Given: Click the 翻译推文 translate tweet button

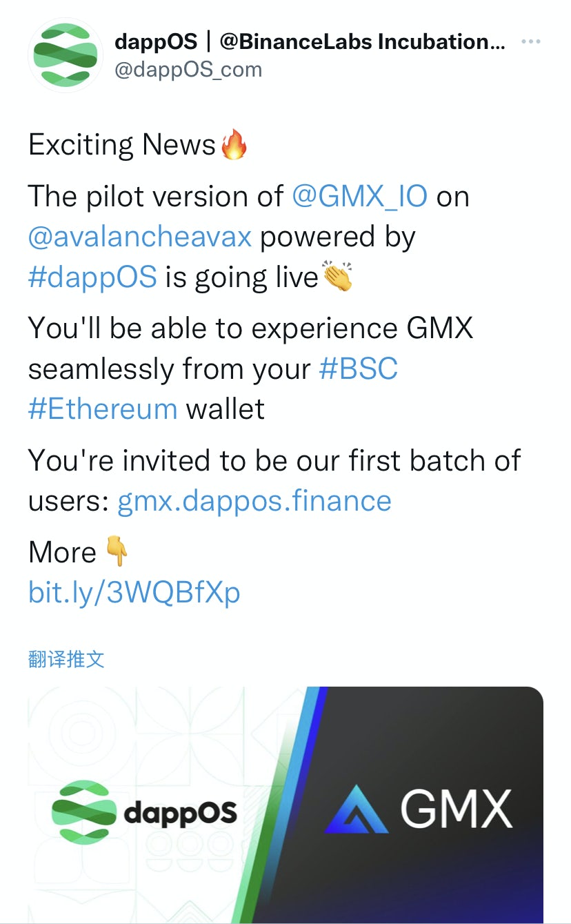Looking at the screenshot, I should pyautogui.click(x=66, y=659).
